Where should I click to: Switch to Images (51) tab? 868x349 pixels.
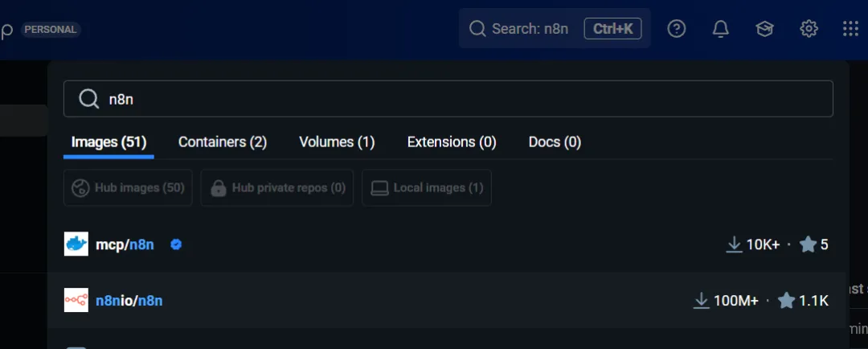click(x=108, y=142)
